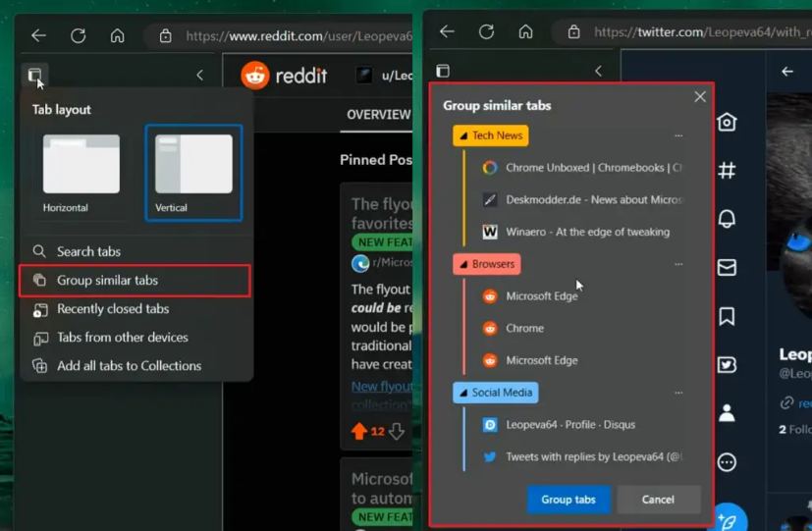Upvote the pinned post with 12 points
Screen dimensions: 812x531
(359, 431)
